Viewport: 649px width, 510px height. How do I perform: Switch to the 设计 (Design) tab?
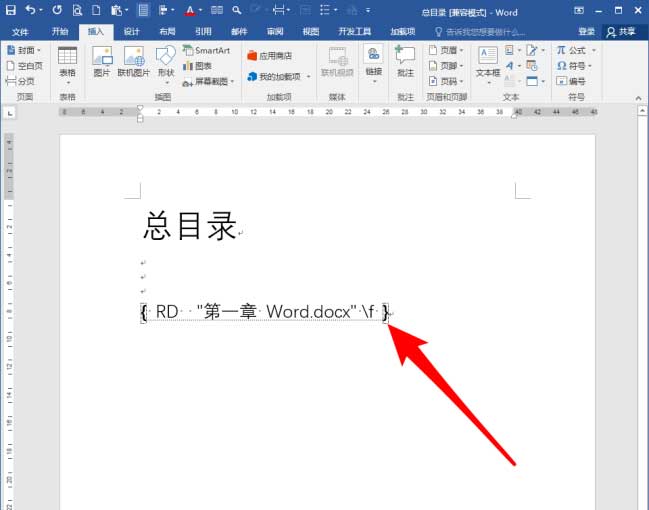[x=132, y=31]
